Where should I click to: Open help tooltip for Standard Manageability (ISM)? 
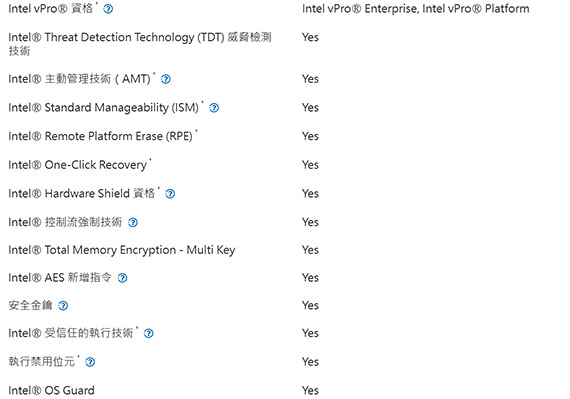214,108
